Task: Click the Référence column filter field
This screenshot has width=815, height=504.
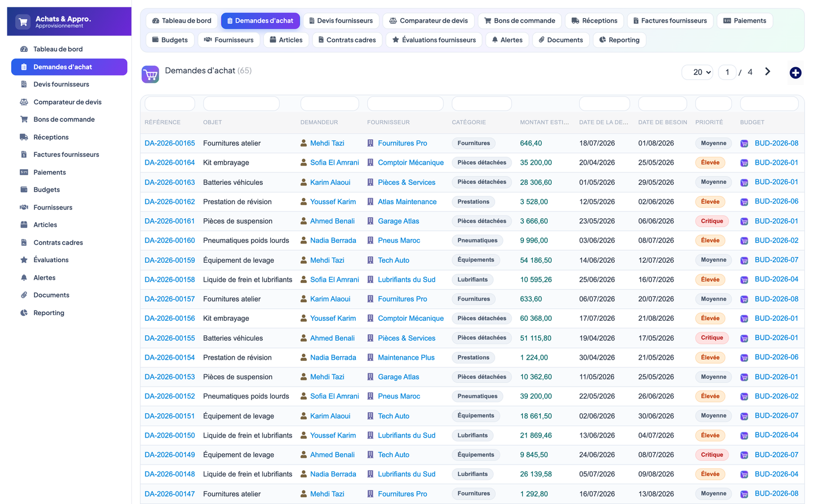Action: point(170,104)
